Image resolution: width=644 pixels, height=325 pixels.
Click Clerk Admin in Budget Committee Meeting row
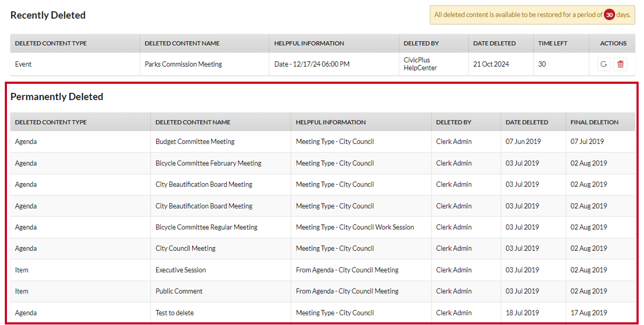[x=454, y=142]
